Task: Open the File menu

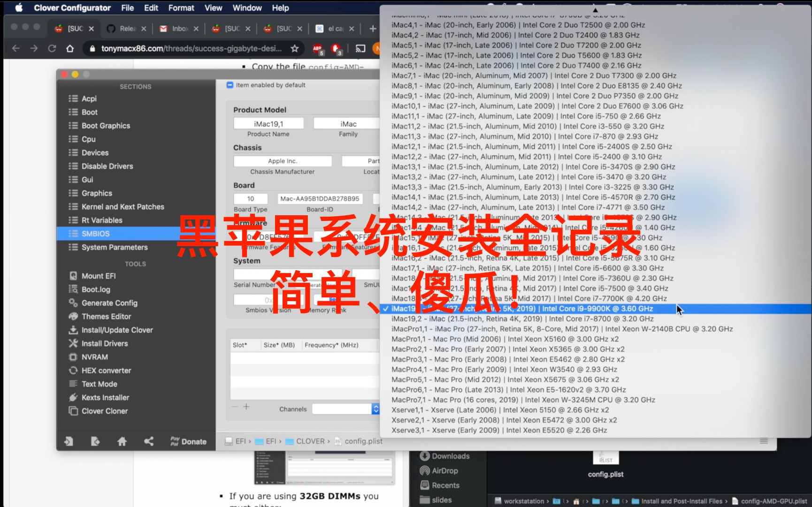Action: click(x=127, y=8)
